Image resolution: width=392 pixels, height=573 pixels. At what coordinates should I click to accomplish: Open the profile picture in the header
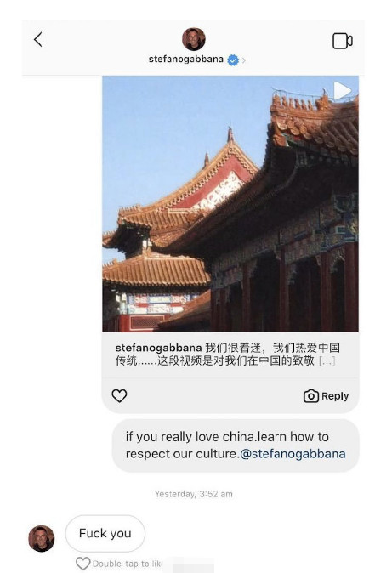pos(193,39)
